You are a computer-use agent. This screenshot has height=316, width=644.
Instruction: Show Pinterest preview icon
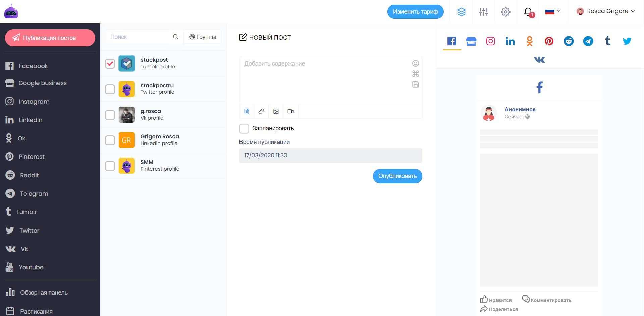(549, 41)
